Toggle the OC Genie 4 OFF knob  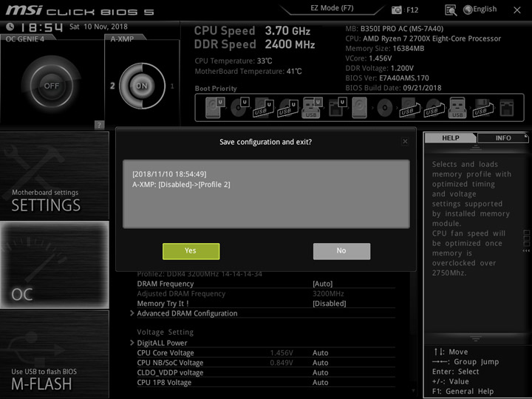coord(52,86)
